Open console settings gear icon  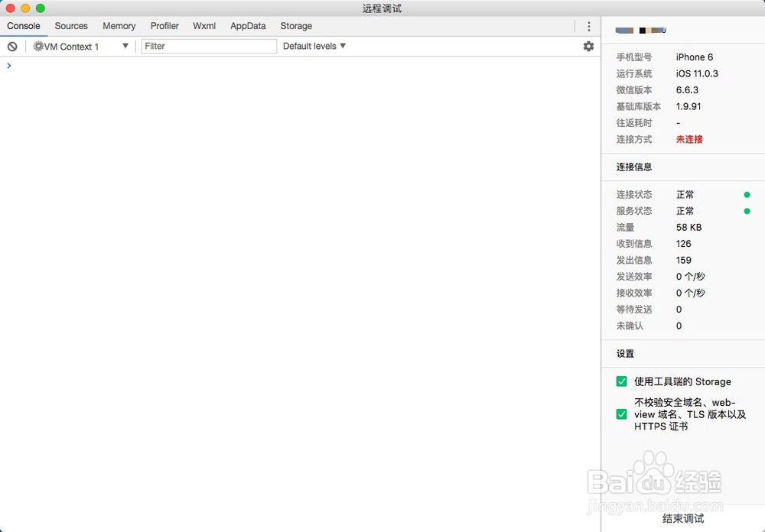click(x=588, y=46)
